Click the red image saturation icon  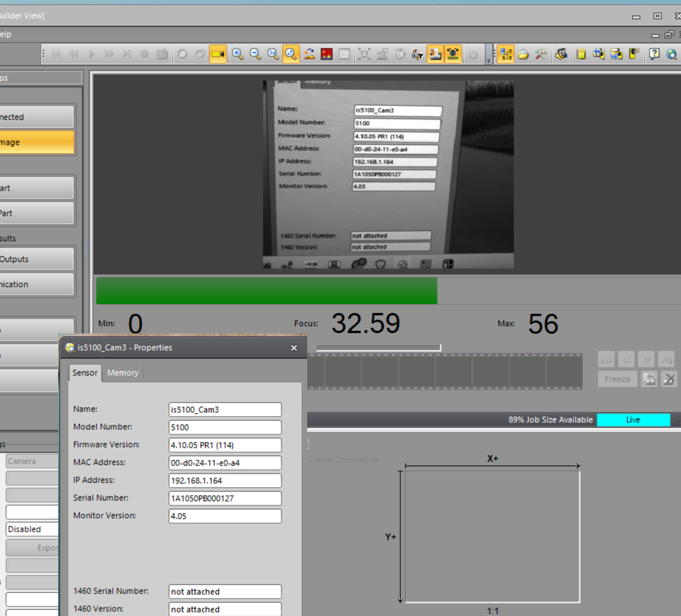pyautogui.click(x=326, y=54)
